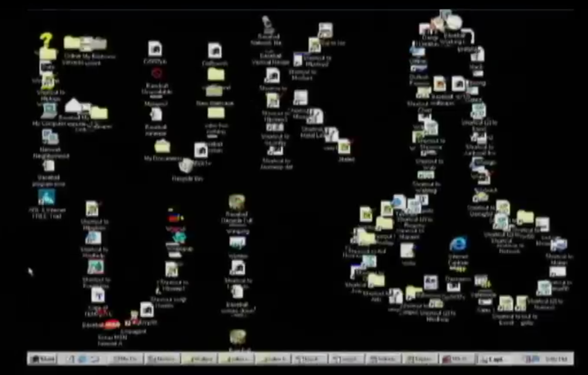Open the Network Neighborhood icon
Screen dimensions: 588x375
(50, 137)
